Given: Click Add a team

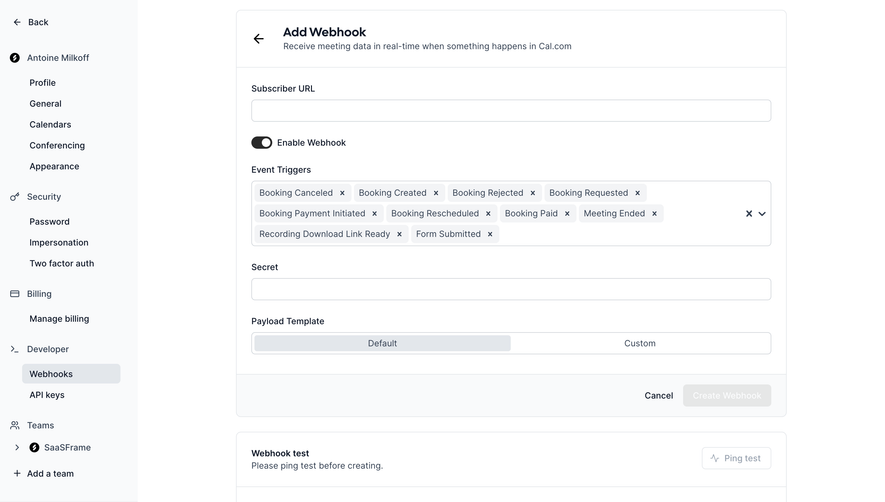Looking at the screenshot, I should 43,473.
